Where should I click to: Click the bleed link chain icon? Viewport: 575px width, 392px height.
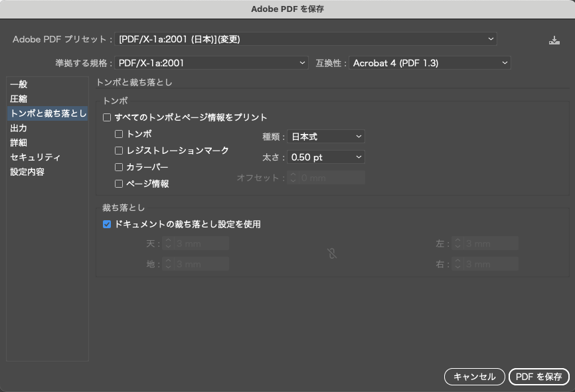coord(332,253)
